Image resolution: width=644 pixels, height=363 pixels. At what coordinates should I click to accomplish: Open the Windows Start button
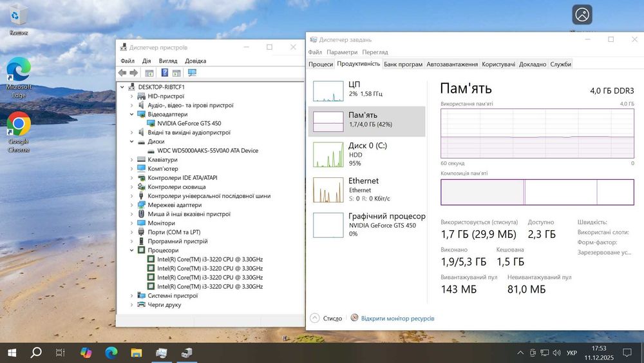(12, 353)
